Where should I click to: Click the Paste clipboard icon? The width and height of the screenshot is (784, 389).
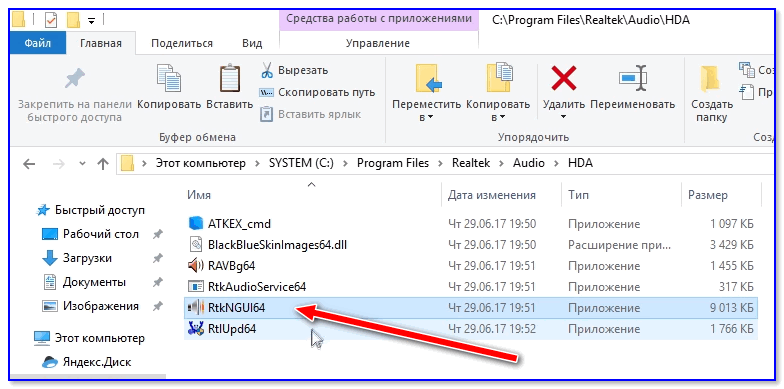click(x=230, y=78)
